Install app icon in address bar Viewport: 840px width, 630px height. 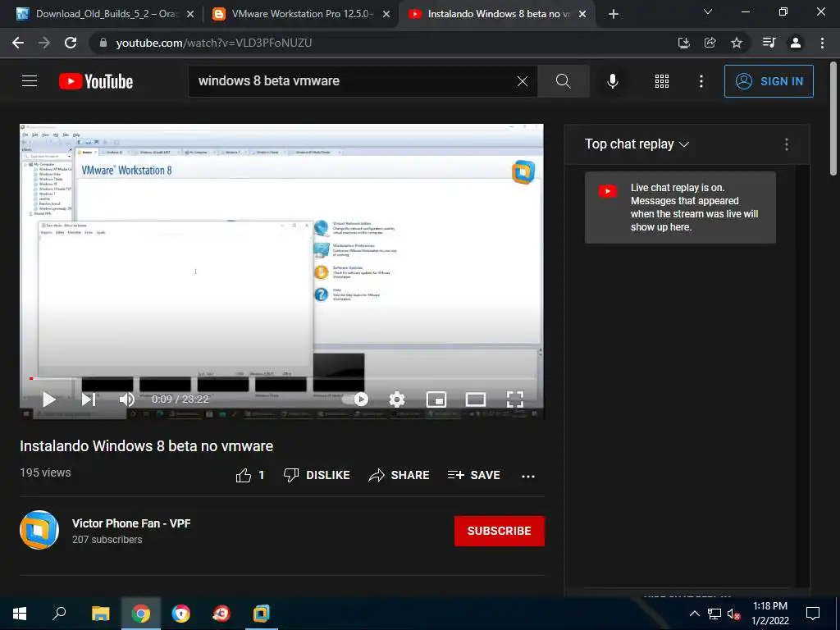[x=683, y=43]
